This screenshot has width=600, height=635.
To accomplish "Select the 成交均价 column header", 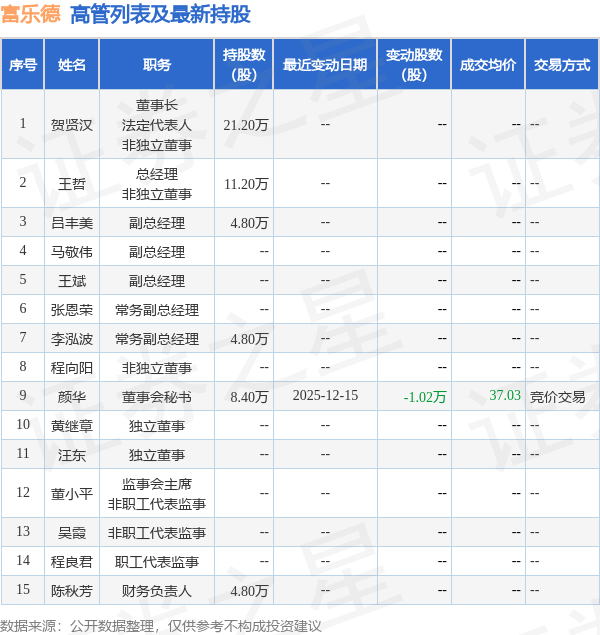I will pyautogui.click(x=488, y=64).
